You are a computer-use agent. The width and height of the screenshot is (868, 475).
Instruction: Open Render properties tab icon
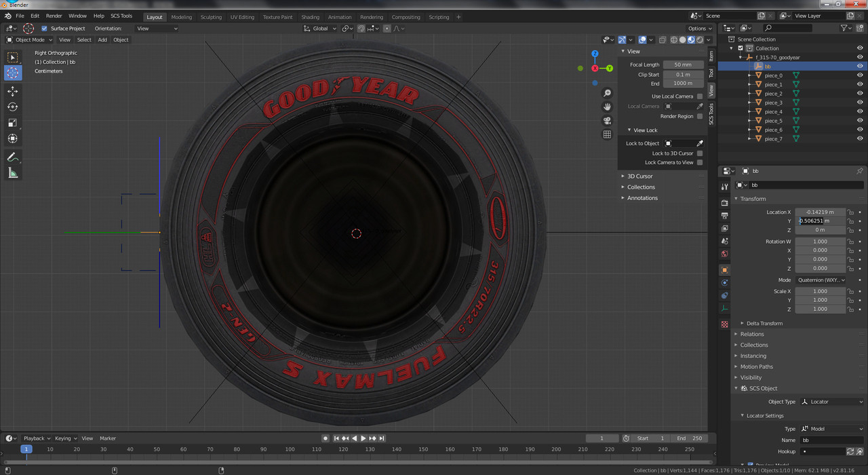coord(724,202)
